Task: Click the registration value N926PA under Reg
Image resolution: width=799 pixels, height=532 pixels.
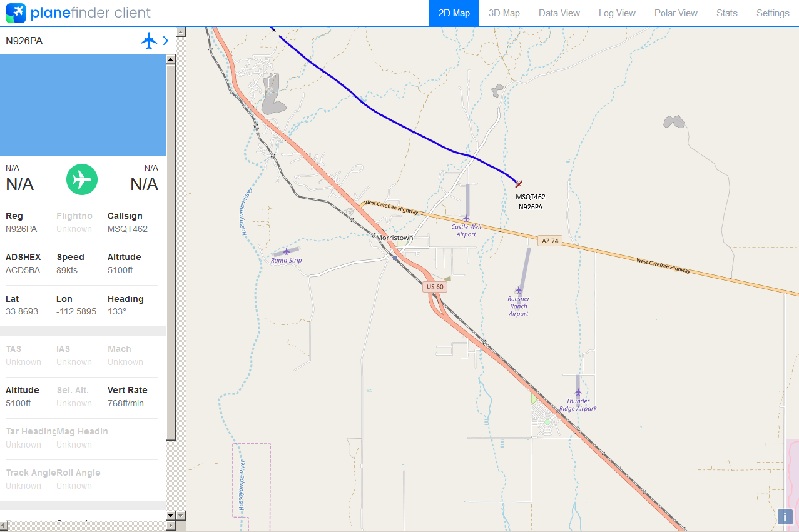Action: [x=21, y=229]
